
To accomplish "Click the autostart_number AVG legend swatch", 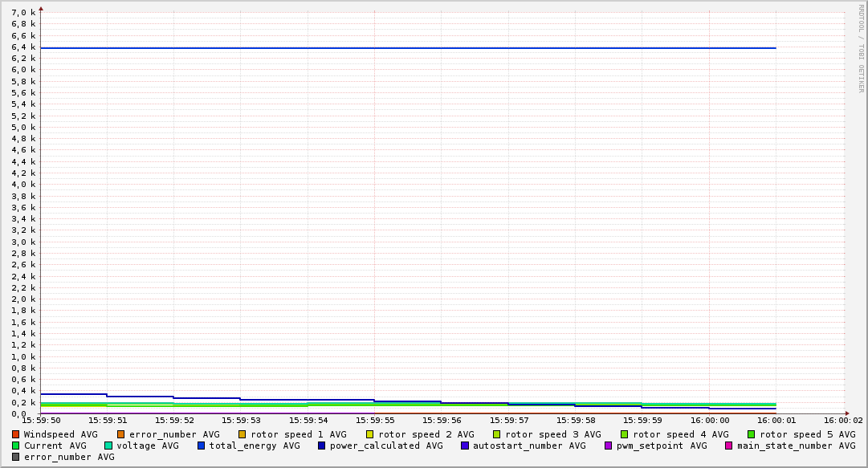I will tap(465, 446).
